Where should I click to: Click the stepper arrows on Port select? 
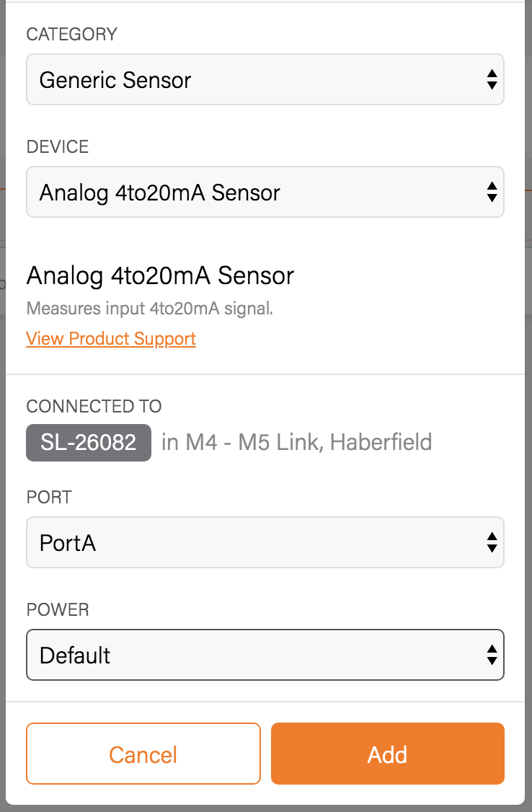(492, 543)
